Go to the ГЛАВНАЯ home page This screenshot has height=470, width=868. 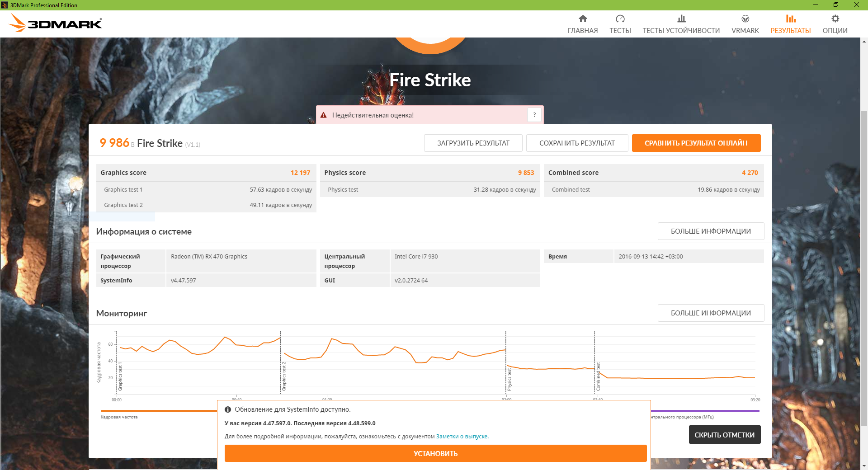pos(583,24)
